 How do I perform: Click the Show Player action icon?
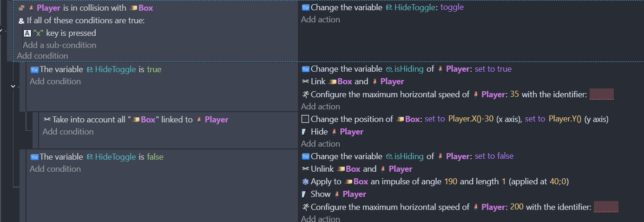coord(305,194)
